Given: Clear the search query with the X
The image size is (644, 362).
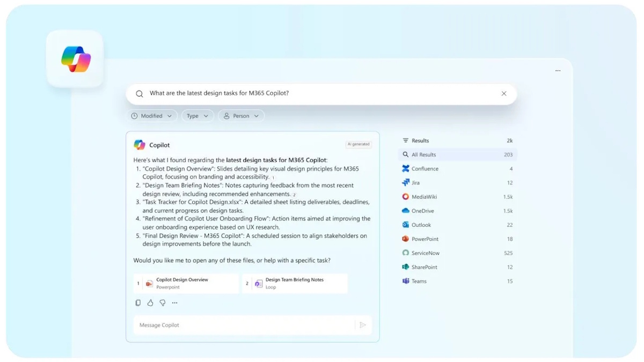Looking at the screenshot, I should (504, 93).
